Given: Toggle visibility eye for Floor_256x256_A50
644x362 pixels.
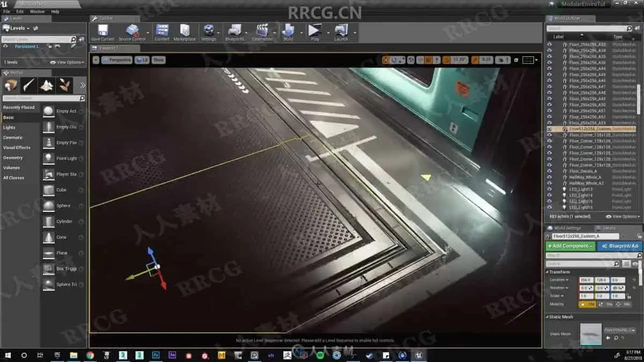Looking at the screenshot, I should [x=549, y=105].
